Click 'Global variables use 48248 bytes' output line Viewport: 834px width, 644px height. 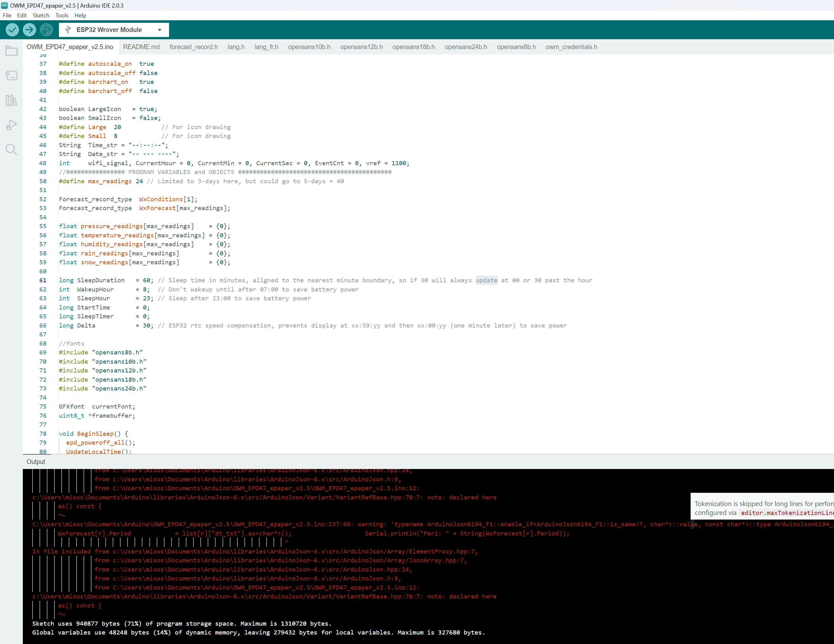tap(258, 633)
